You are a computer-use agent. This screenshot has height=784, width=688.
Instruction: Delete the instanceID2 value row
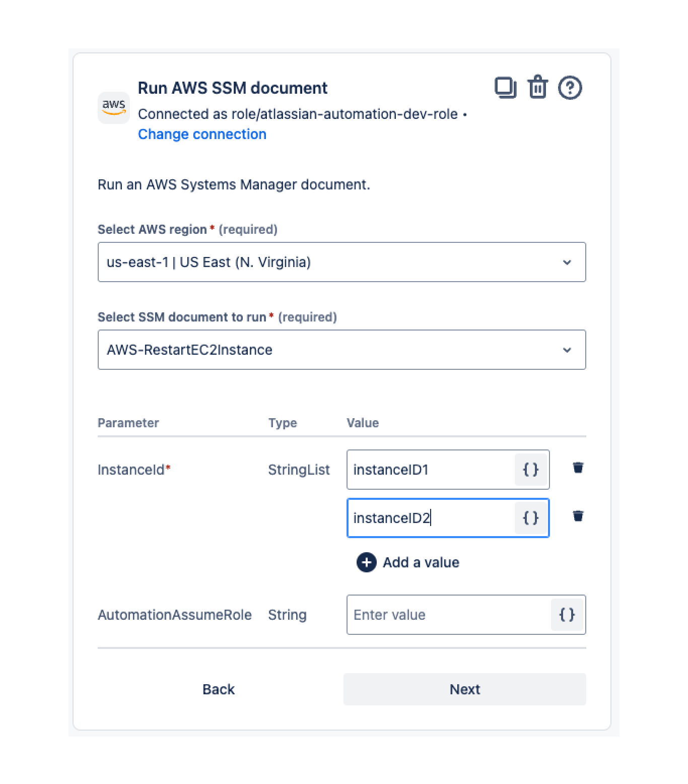578,516
